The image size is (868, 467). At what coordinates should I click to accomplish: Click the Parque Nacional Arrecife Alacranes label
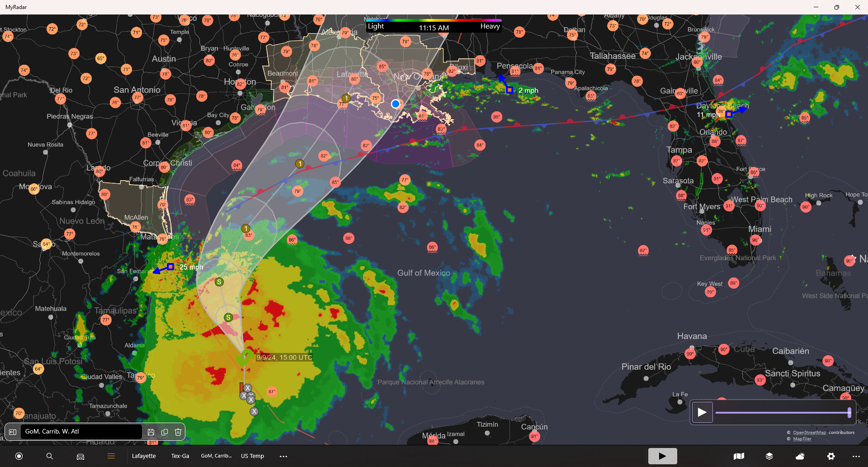tap(431, 382)
